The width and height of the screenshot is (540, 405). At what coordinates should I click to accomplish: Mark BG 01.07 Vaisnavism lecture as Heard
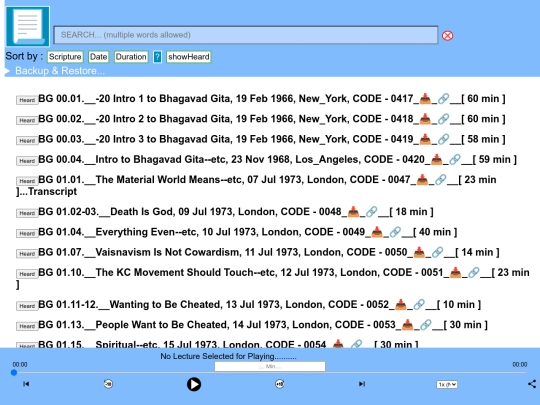pyautogui.click(x=27, y=254)
